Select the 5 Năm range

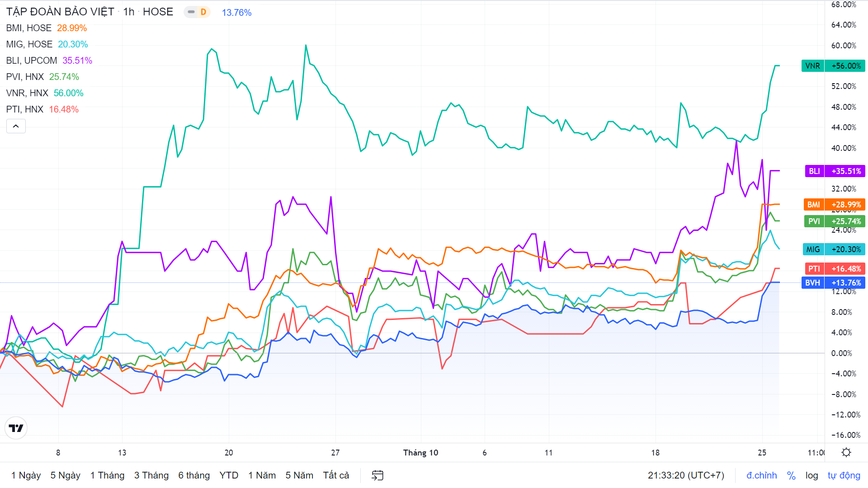coord(299,475)
